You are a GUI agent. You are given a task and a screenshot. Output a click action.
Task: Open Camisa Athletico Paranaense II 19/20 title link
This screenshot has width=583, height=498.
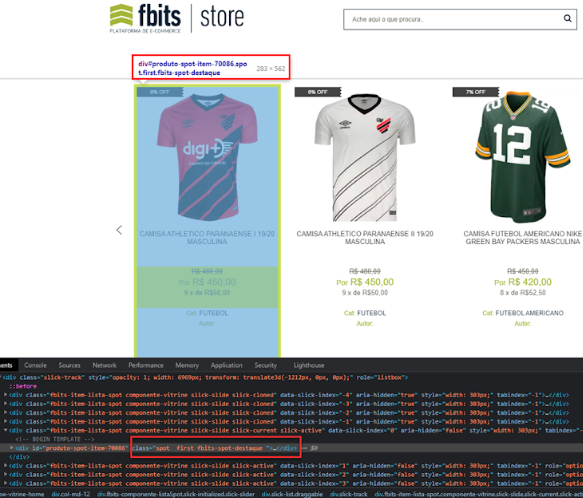[365, 238]
